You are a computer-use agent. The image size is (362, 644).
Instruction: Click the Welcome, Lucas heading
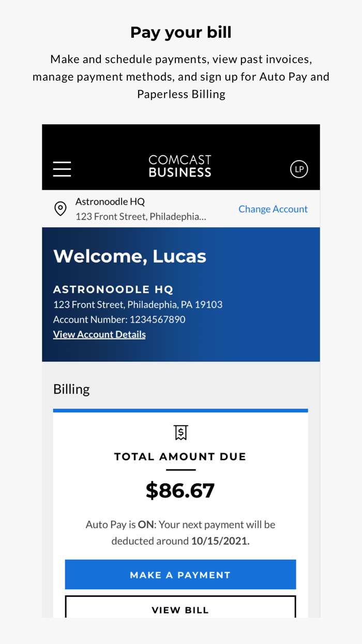click(129, 256)
